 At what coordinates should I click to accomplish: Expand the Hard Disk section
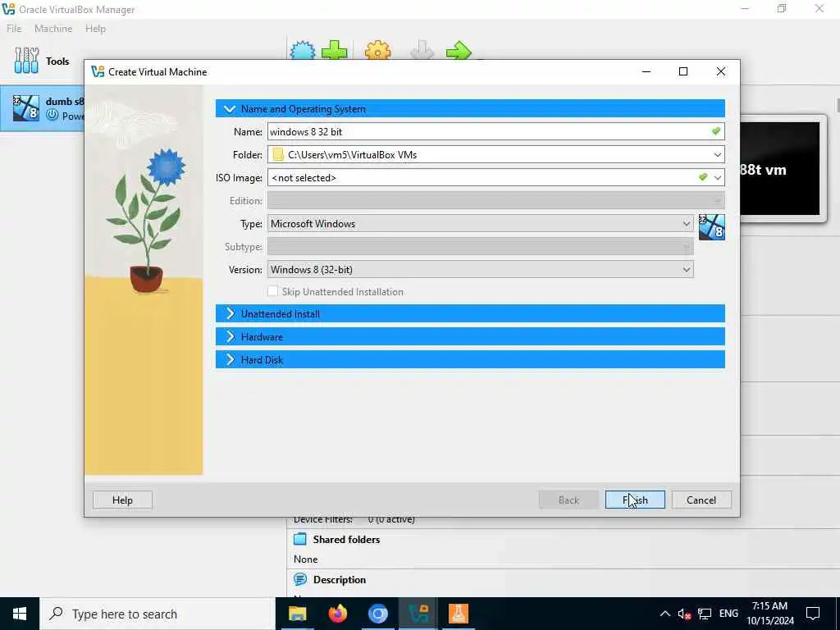tap(470, 360)
